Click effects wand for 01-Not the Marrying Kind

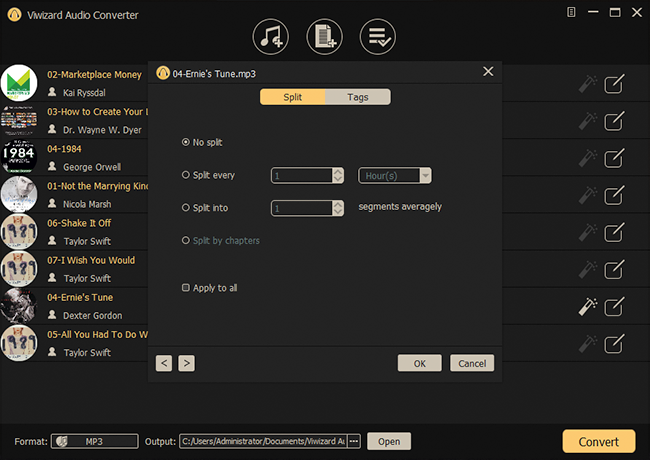point(588,196)
